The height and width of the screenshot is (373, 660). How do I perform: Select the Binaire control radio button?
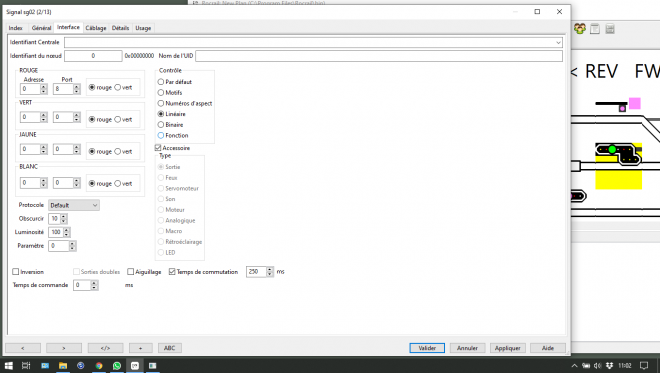click(x=161, y=125)
